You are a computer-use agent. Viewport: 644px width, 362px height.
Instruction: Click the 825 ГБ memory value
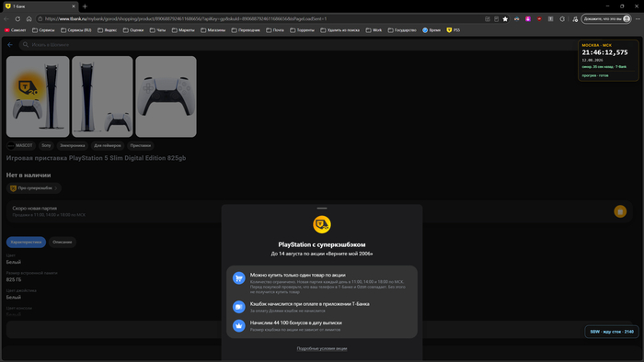[14, 279]
